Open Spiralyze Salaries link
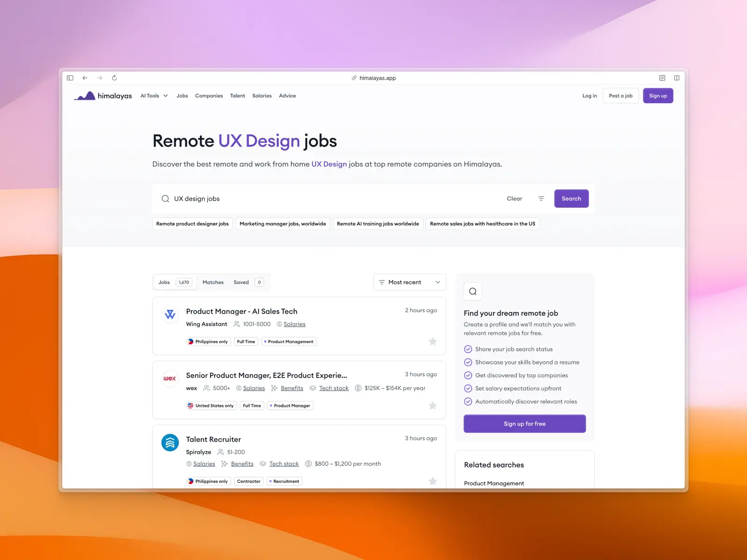 pos(204,464)
